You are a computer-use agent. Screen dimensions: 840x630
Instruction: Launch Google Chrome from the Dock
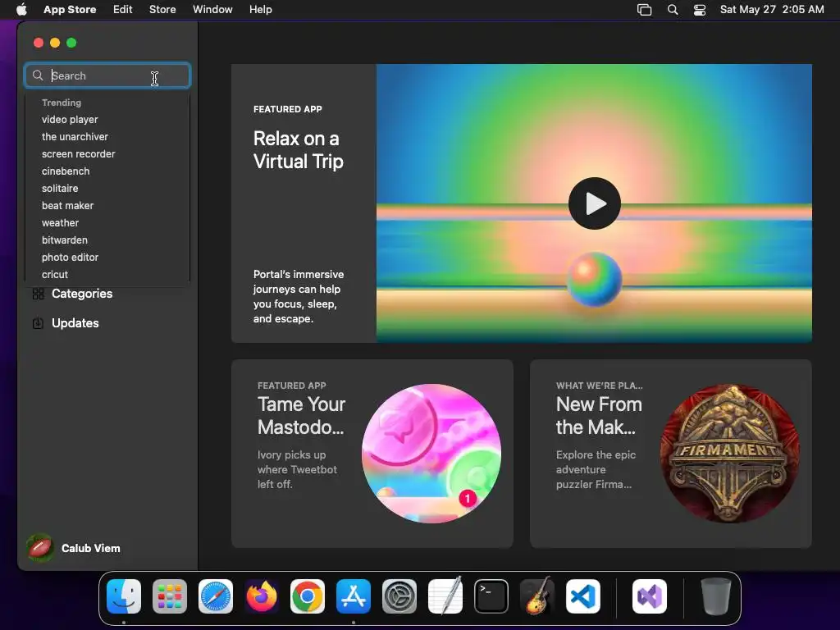click(308, 596)
